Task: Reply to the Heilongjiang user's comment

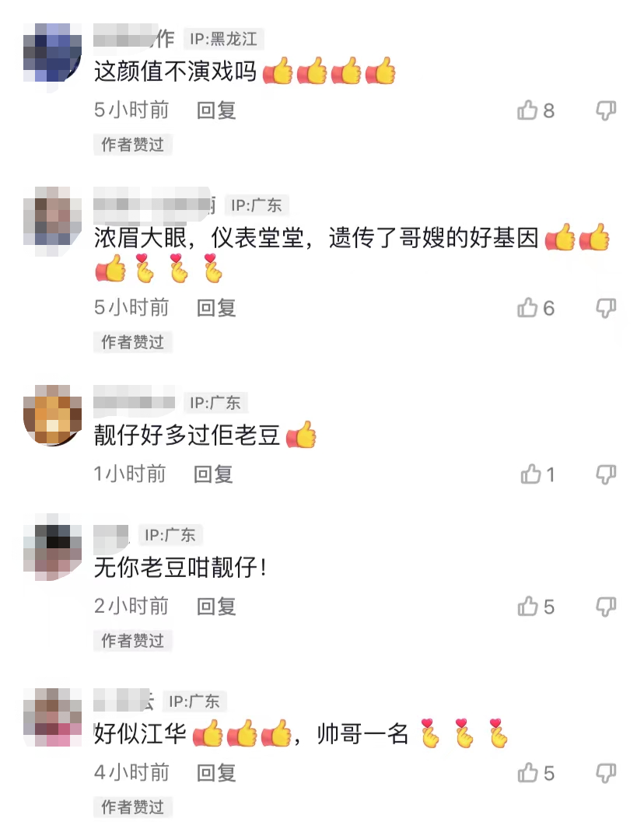Action: [216, 110]
